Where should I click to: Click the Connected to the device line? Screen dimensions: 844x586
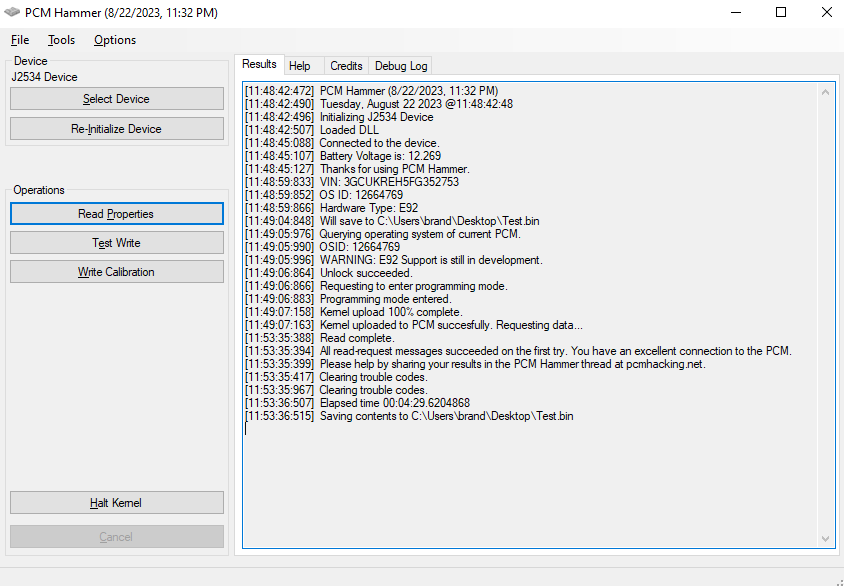[x=342, y=143]
